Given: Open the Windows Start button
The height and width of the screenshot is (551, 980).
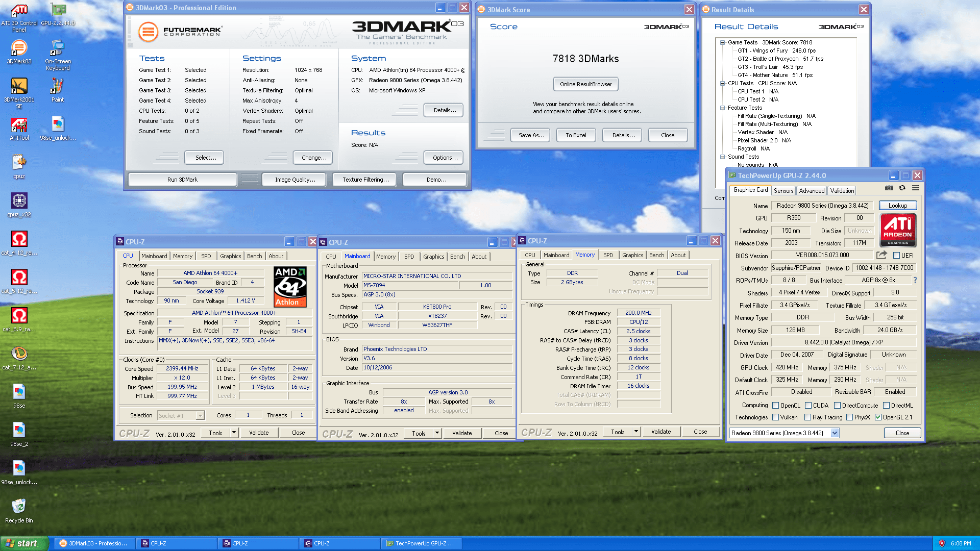Looking at the screenshot, I should [x=24, y=543].
